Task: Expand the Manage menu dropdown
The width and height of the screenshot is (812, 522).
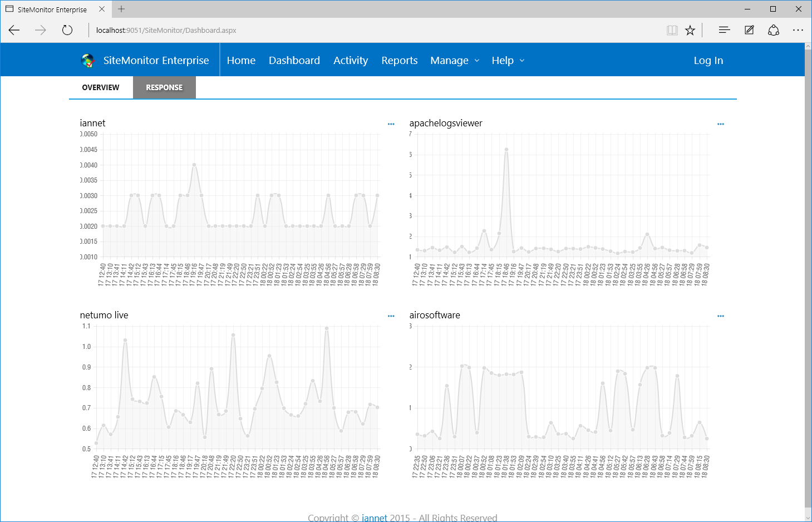Action: pos(455,61)
